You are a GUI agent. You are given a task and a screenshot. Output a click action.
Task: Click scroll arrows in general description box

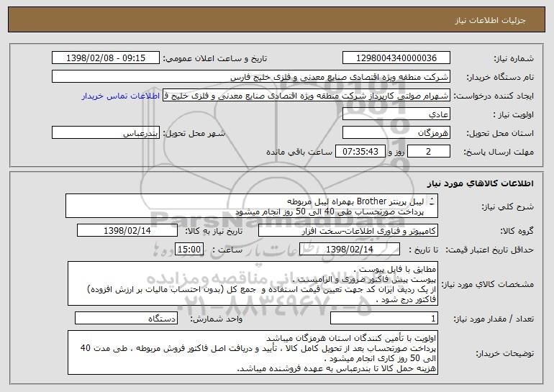pos(432,201)
